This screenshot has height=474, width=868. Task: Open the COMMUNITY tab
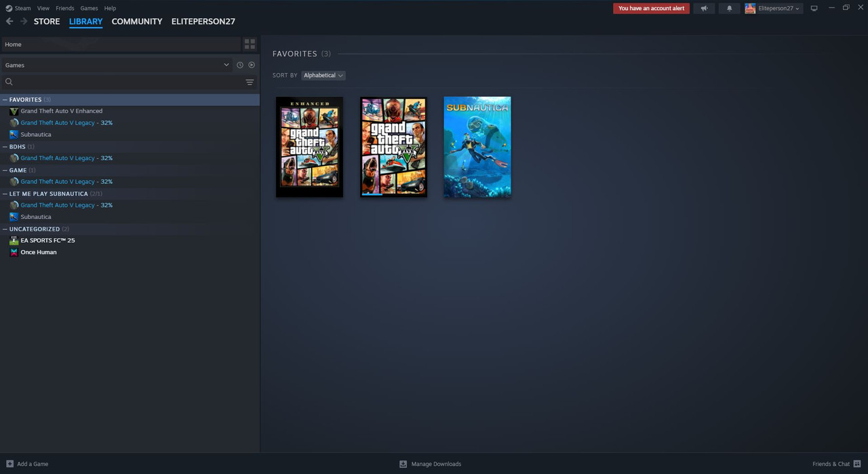[x=137, y=22]
